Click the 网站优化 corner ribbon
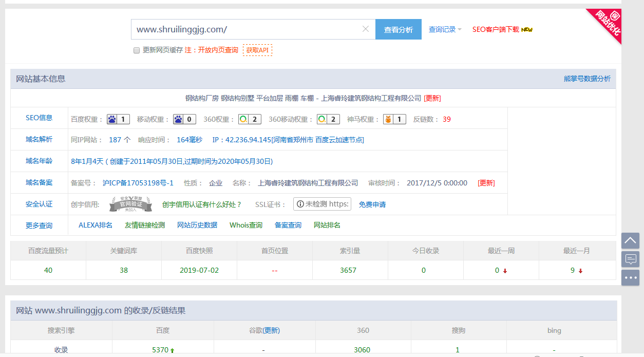644x357 pixels. pos(607,23)
